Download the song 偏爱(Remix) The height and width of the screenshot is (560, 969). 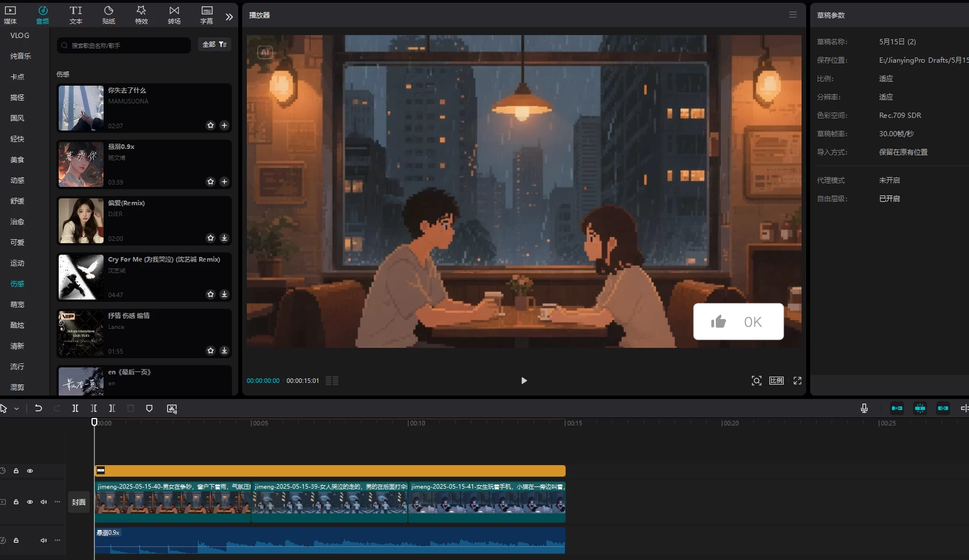[224, 238]
